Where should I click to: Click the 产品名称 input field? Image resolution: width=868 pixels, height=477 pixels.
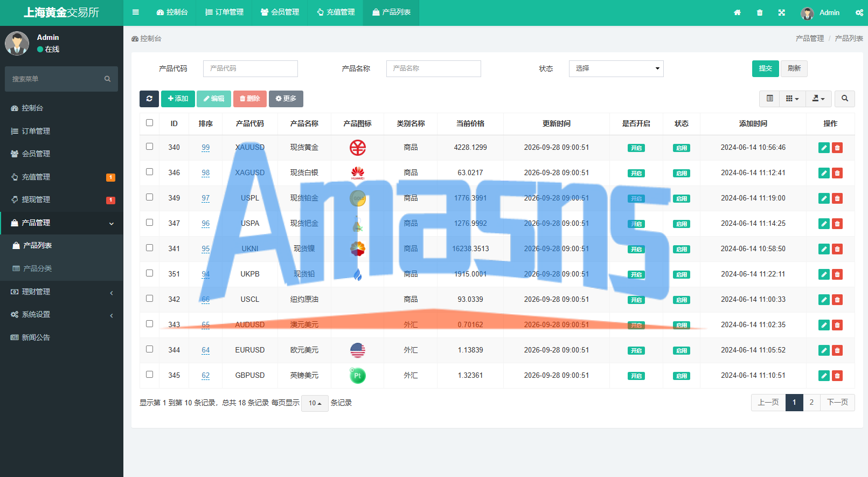tap(434, 68)
